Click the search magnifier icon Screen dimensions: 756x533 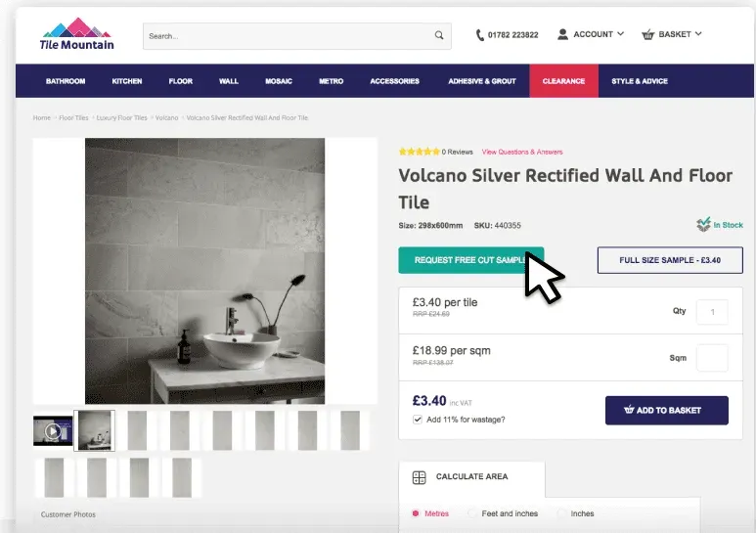pyautogui.click(x=439, y=36)
